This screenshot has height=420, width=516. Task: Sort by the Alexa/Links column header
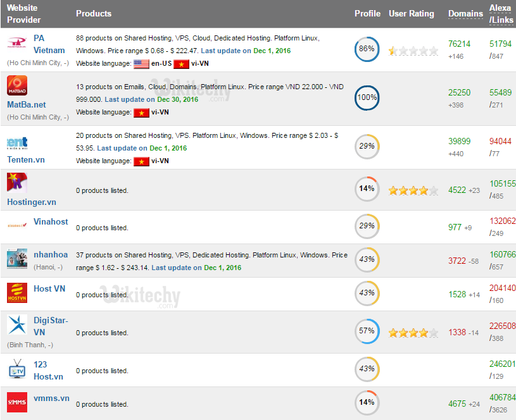coord(501,13)
